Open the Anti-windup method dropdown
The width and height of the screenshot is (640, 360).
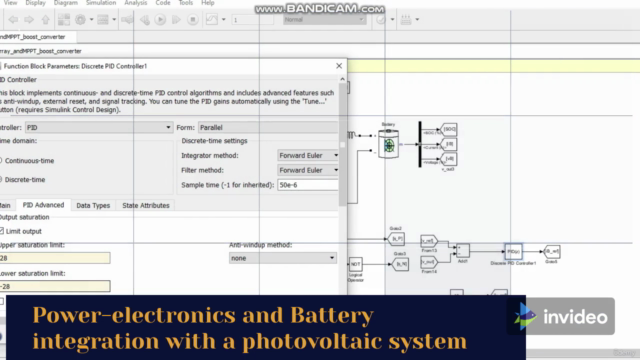[283, 258]
